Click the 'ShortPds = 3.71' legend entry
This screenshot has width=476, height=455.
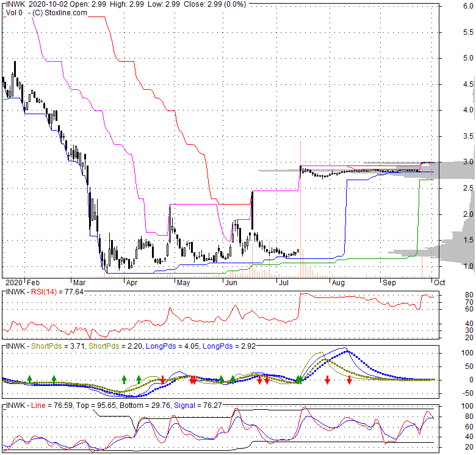[x=59, y=346]
